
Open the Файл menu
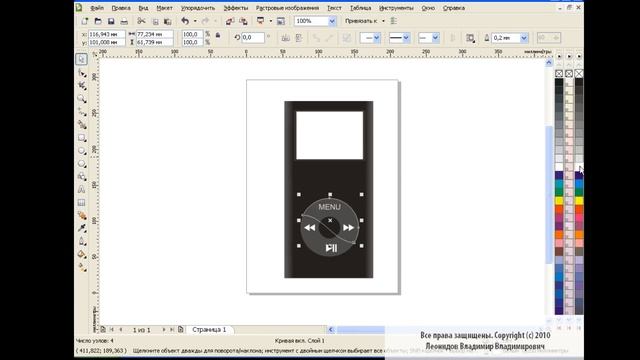pos(97,8)
